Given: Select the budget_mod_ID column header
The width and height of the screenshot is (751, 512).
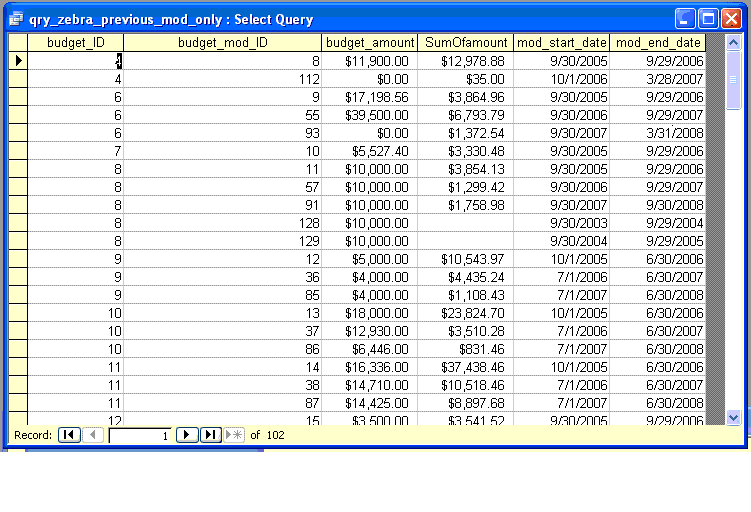Looking at the screenshot, I should click(x=223, y=43).
